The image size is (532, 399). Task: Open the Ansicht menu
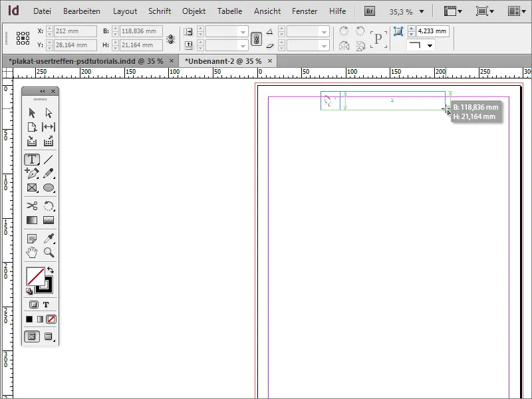point(267,11)
